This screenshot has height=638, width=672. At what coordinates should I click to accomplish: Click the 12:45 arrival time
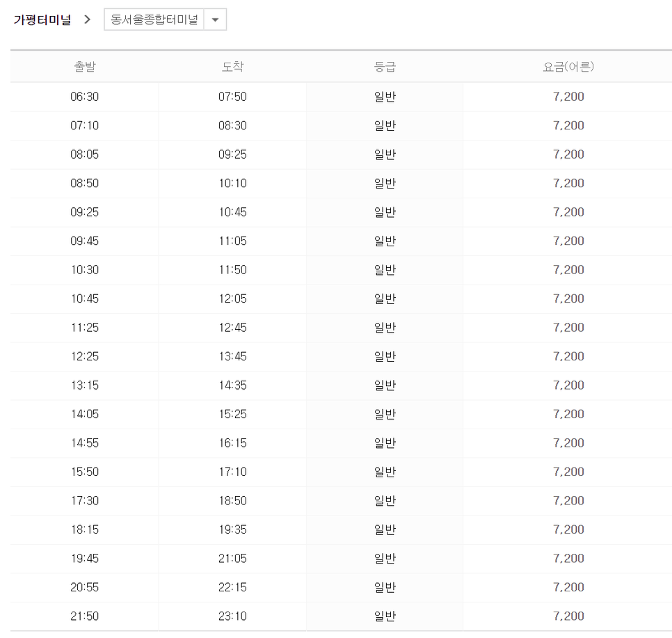(x=233, y=328)
